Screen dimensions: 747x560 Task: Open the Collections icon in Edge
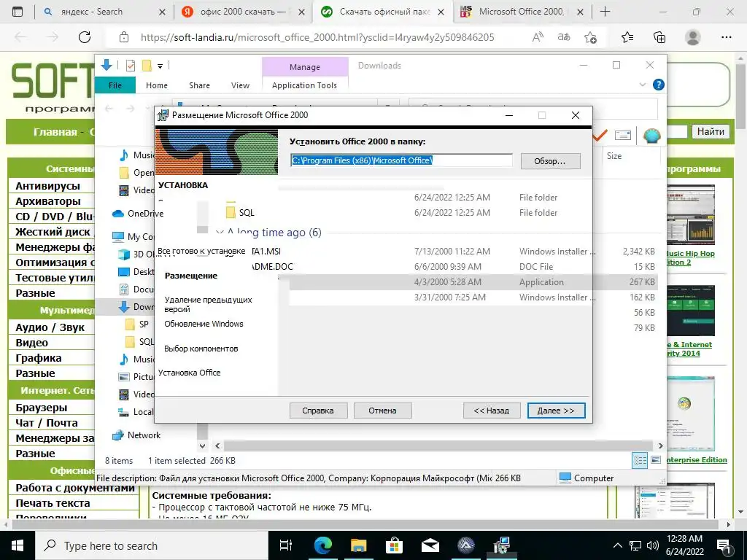659,37
